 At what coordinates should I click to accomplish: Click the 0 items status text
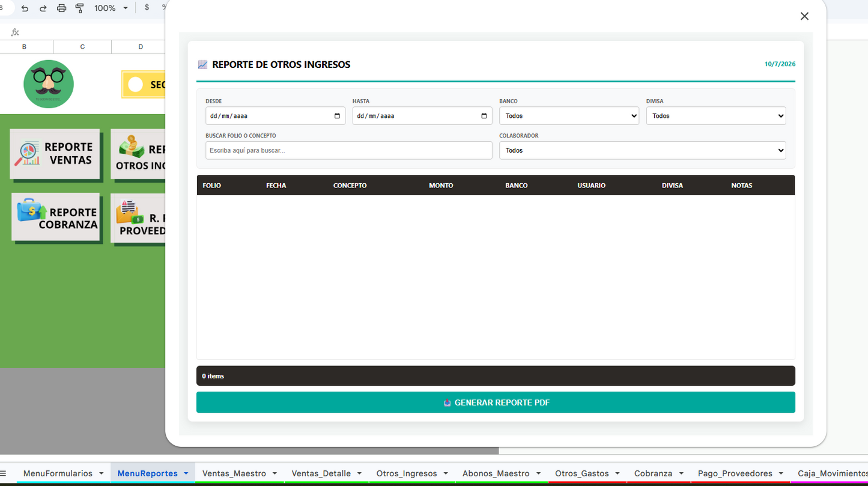pos(213,376)
